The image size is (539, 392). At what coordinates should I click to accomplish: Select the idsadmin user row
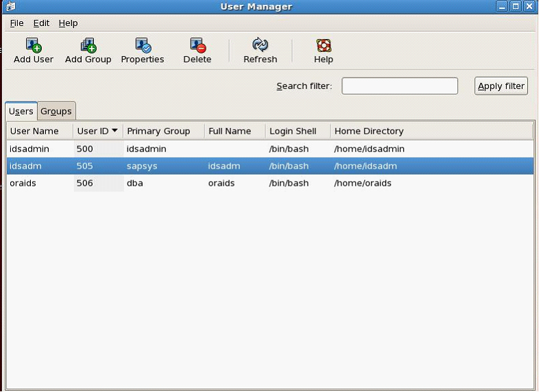(206, 149)
